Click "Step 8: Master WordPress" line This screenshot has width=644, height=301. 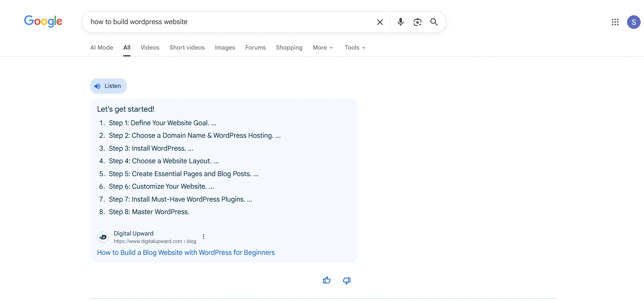[x=149, y=212]
